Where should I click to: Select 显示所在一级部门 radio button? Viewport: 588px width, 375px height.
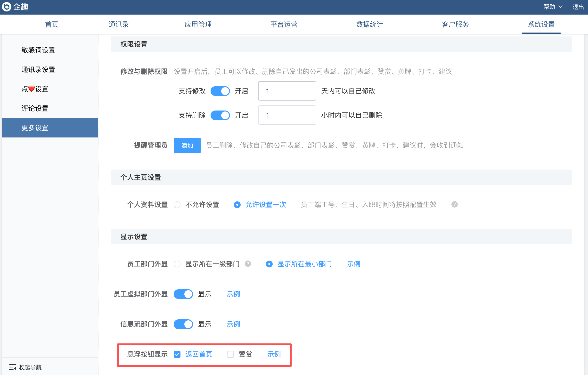click(177, 264)
